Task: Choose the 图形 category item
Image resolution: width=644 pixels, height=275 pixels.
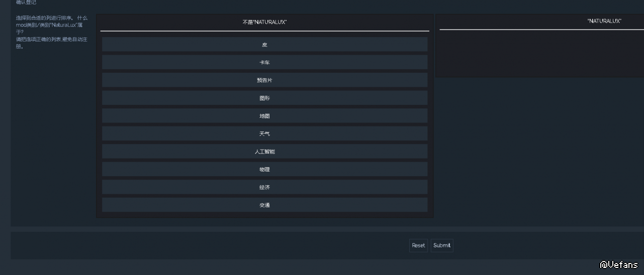Action: click(x=264, y=98)
